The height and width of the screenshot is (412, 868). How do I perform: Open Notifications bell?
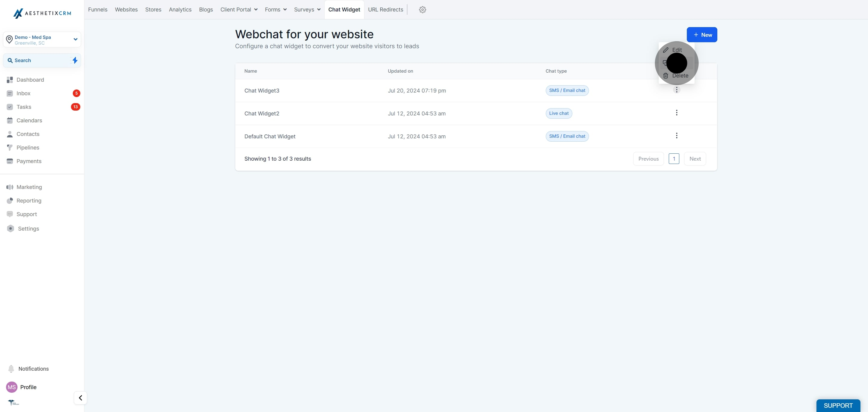11,369
